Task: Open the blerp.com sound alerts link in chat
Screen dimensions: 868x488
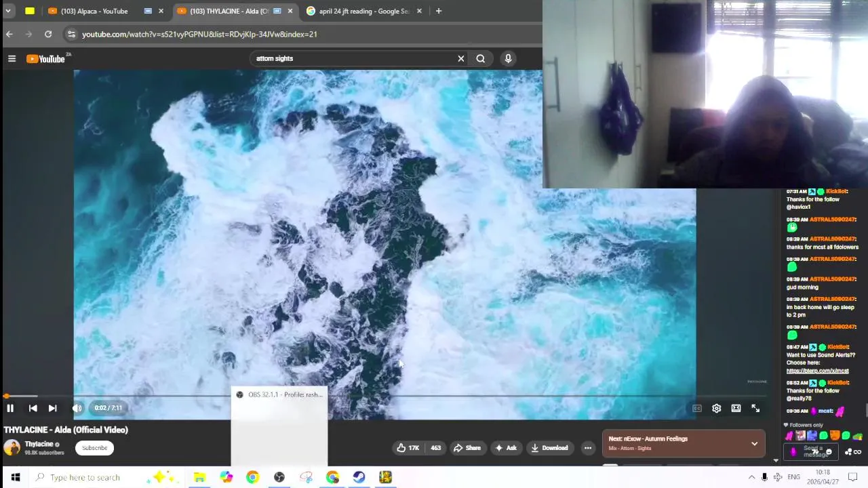Action: [x=817, y=371]
